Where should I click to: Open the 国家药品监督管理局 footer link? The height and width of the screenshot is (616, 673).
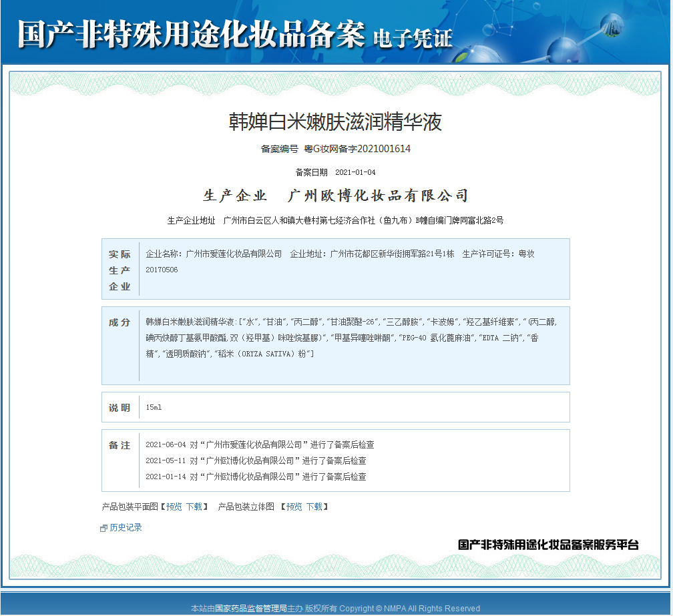pos(250,608)
